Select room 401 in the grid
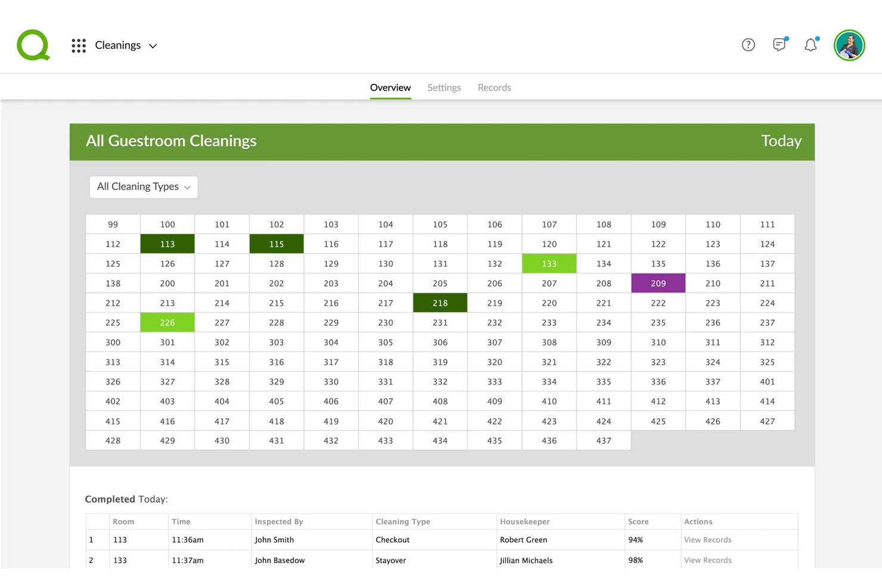This screenshot has width=882, height=588. [768, 381]
